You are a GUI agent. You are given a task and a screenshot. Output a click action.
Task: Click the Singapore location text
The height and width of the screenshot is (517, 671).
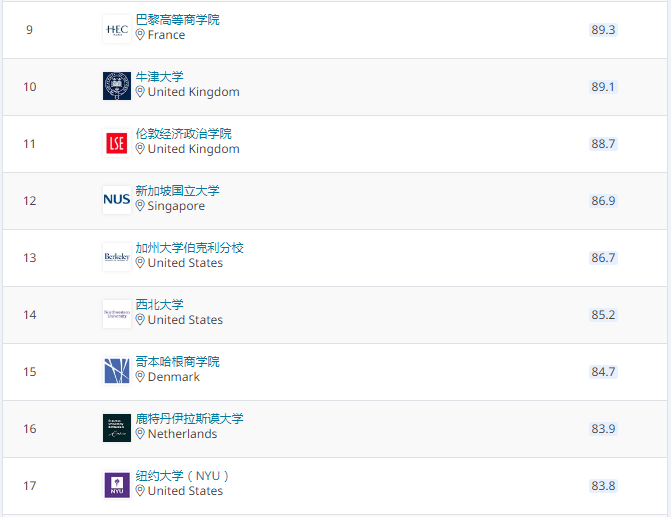click(176, 206)
